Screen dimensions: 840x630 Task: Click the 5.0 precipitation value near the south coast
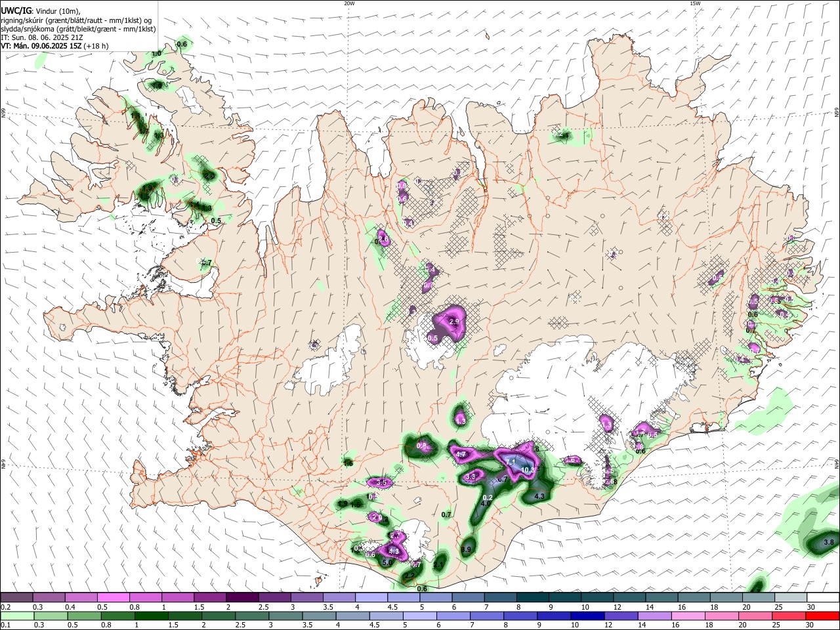tap(387, 562)
